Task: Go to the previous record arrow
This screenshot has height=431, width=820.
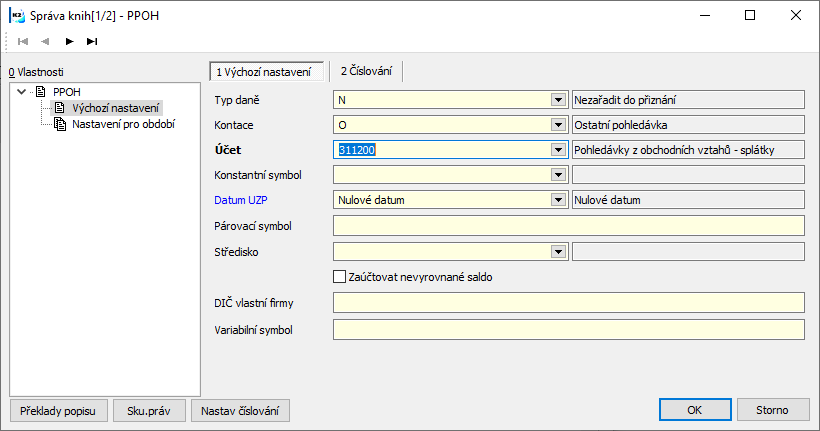Action: coord(45,41)
